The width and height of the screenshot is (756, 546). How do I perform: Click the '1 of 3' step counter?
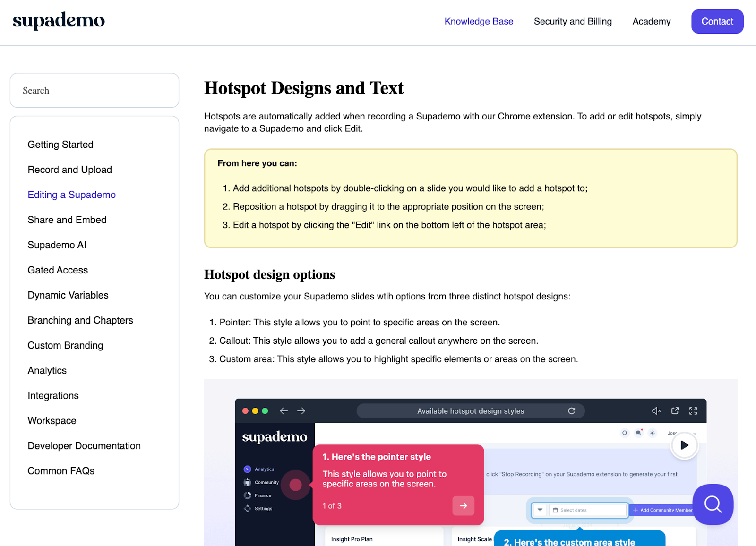point(332,506)
